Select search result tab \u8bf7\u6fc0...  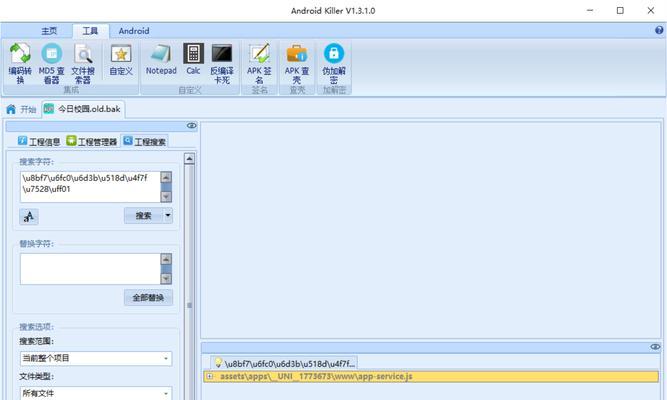(284, 363)
